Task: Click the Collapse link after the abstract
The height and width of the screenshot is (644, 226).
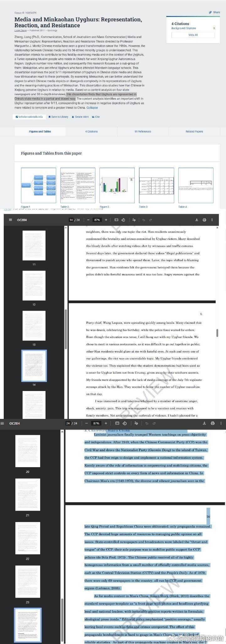Action: pos(92,108)
